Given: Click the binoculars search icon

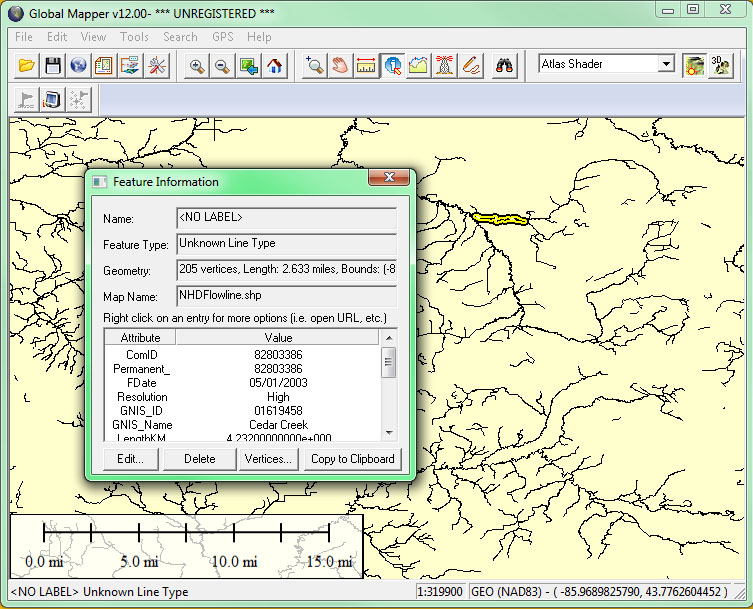Looking at the screenshot, I should click(504, 65).
